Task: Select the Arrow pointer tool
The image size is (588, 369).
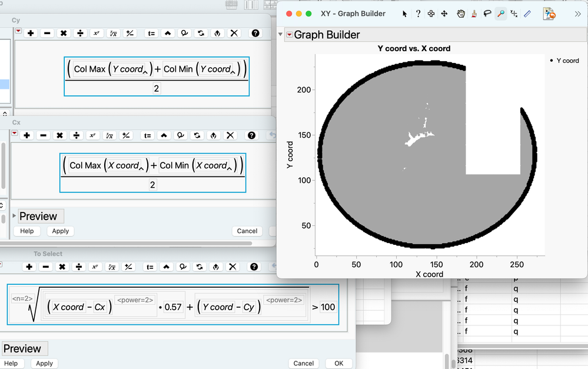Action: pos(404,14)
